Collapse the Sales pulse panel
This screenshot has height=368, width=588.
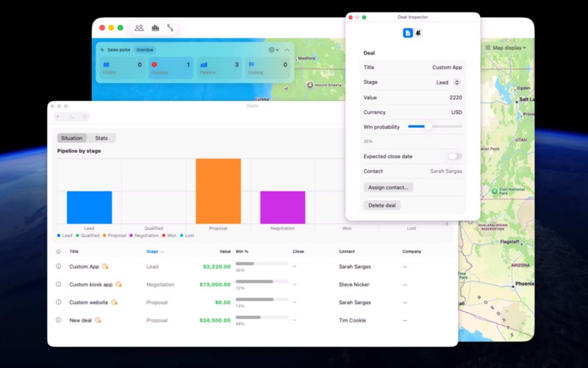287,50
